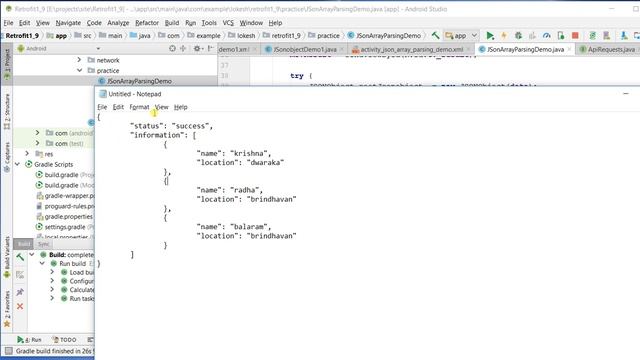Select gradle.properties file in tree
Image resolution: width=640 pixels, height=360 pixels.
point(64,216)
